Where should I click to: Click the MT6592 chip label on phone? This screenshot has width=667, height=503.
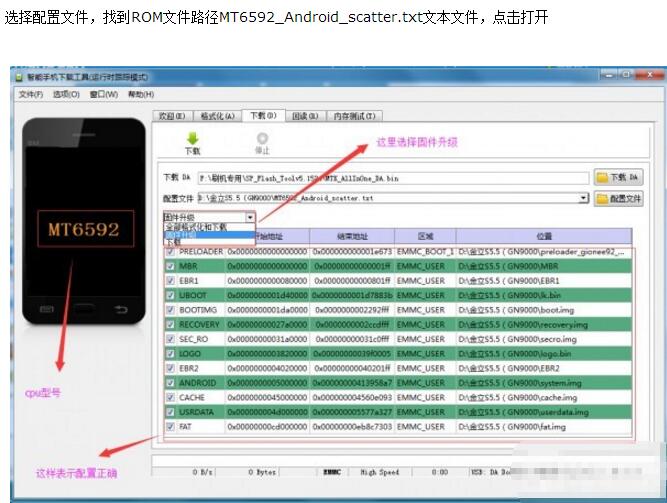coord(86,229)
